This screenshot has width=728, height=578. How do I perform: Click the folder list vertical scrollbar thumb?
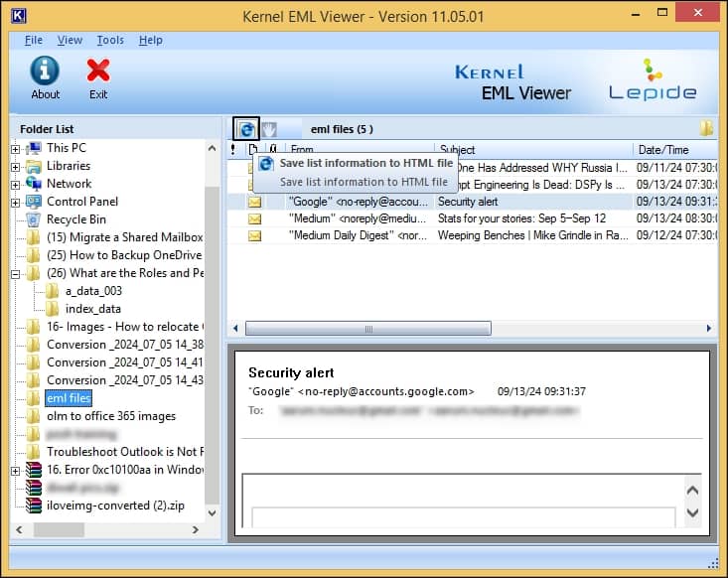[212, 345]
